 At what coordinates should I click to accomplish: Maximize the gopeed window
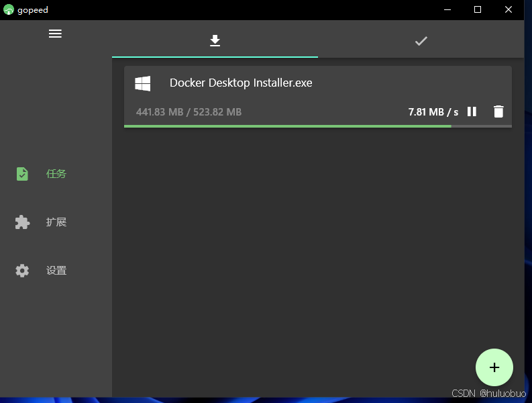tap(478, 9)
